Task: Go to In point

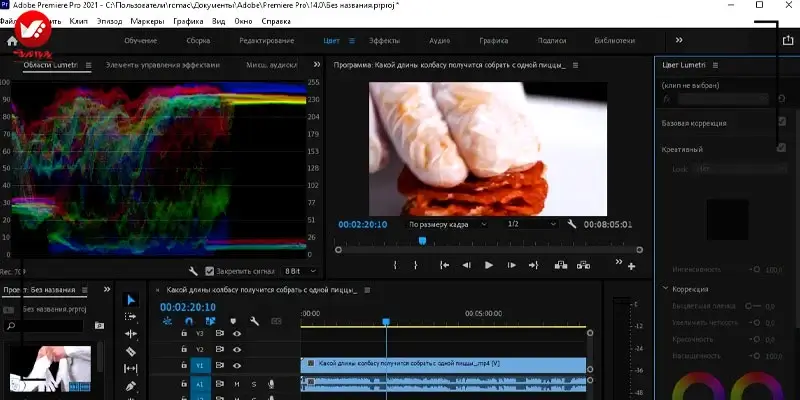Action: pos(444,265)
